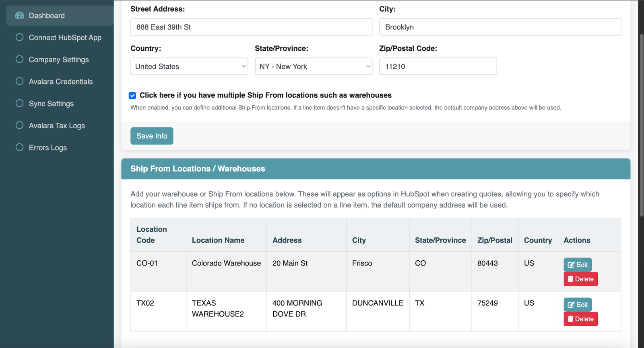644x348 pixels.
Task: Click the State/Province table column header
Action: tap(440, 235)
